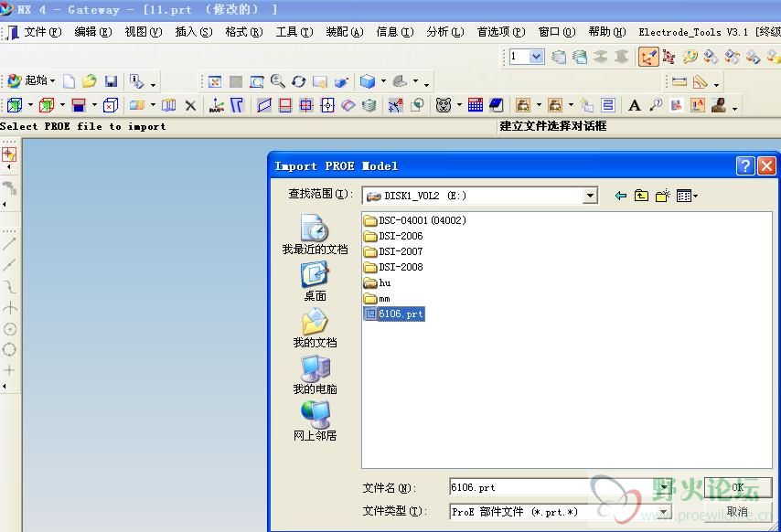Select the 6106.prt file

(394, 314)
